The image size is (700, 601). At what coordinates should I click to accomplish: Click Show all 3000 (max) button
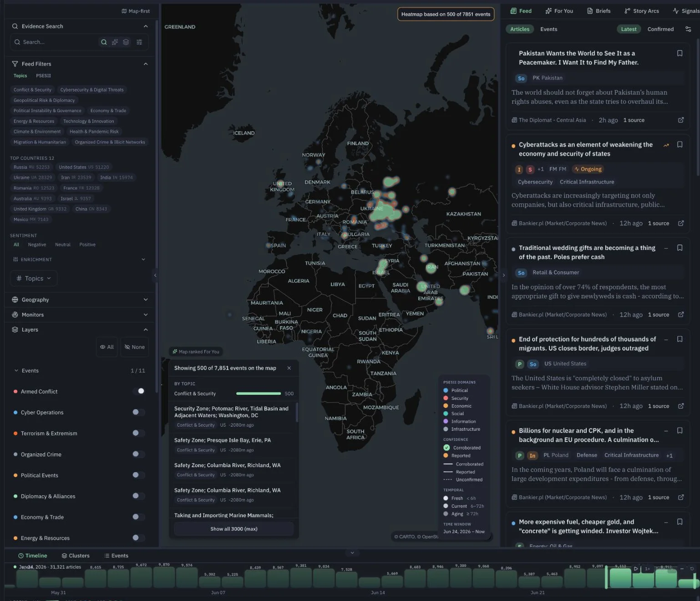coord(234,529)
